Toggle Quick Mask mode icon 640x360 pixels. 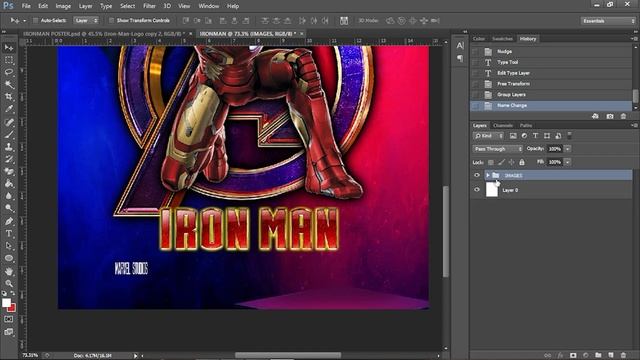(x=9, y=319)
